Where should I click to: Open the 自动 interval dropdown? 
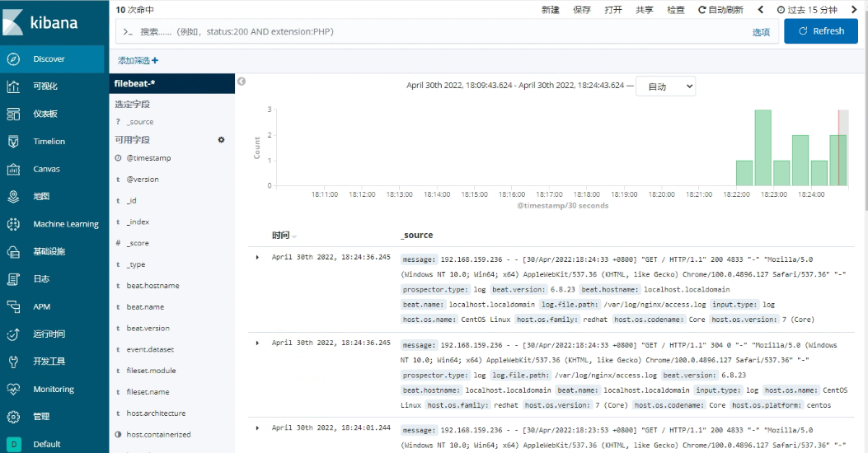pos(665,86)
